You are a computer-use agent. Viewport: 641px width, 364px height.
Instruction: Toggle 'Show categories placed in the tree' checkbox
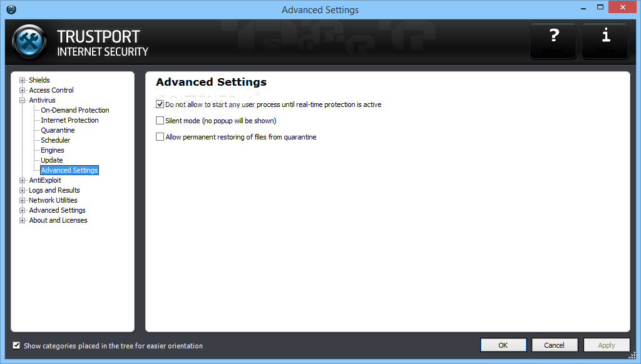click(16, 346)
